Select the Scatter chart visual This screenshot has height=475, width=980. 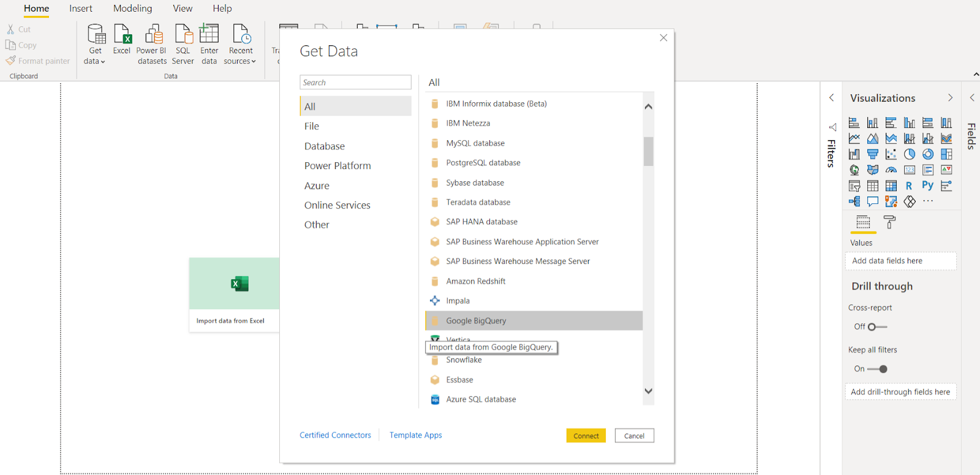pyautogui.click(x=891, y=154)
